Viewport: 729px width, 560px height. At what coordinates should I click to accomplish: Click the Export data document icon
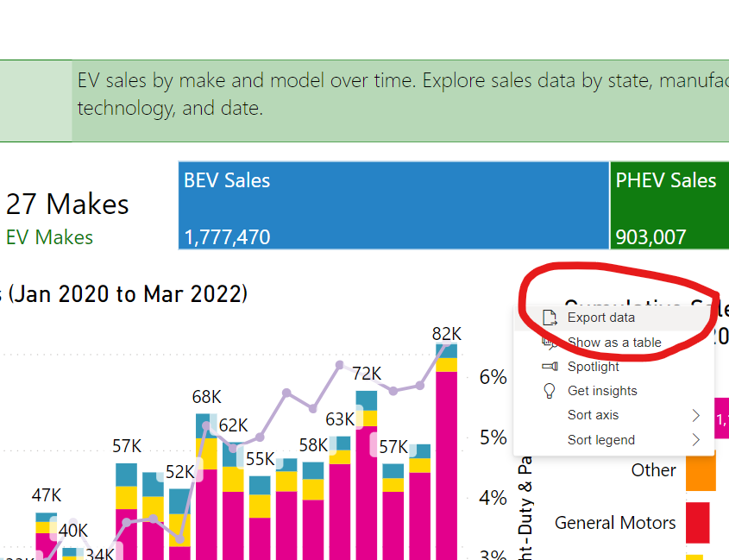(550, 318)
